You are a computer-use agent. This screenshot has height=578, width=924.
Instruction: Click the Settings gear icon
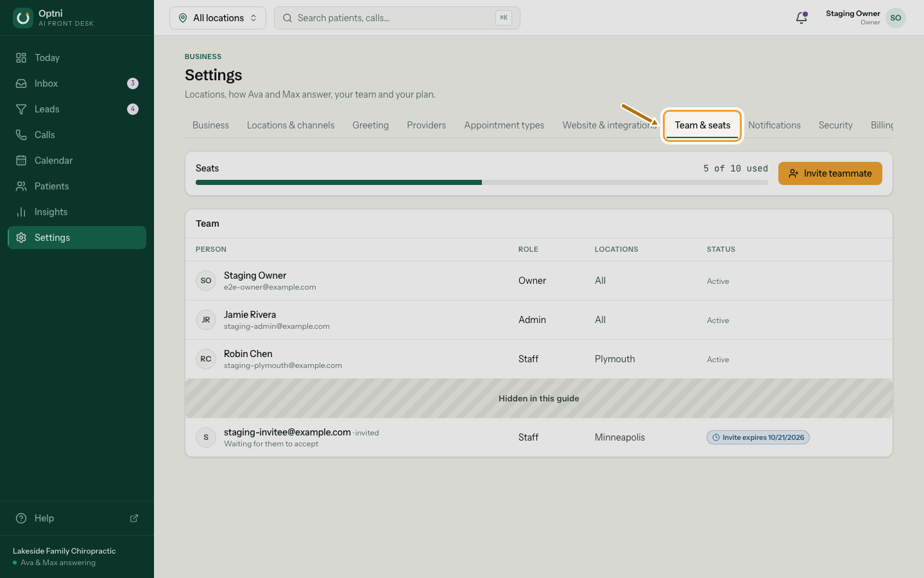21,238
